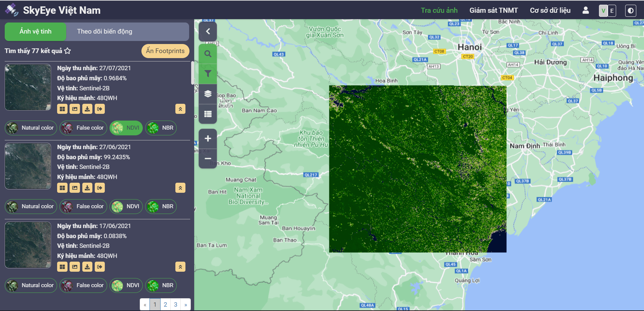The height and width of the screenshot is (311, 644).
Task: Open the list view map tool
Action: (x=208, y=114)
